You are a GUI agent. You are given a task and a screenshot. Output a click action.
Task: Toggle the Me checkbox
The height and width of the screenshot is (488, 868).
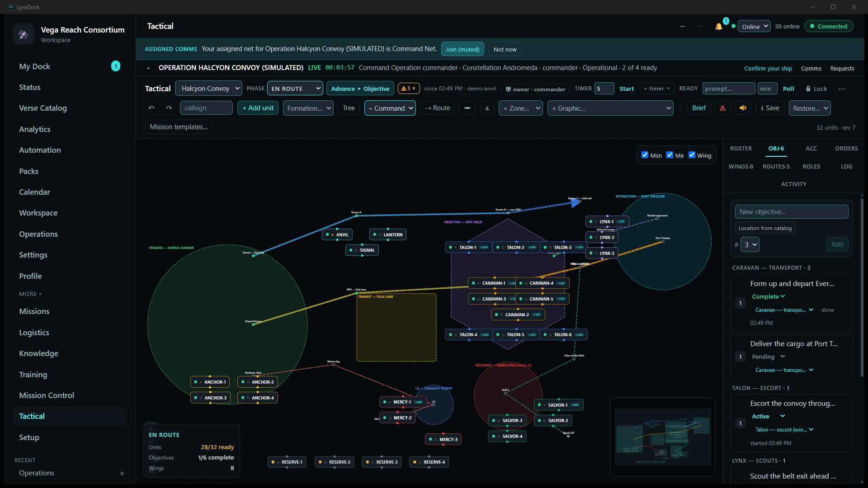click(670, 155)
